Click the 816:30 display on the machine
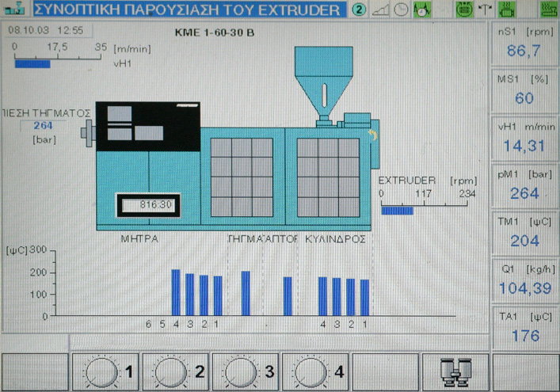 click(x=148, y=205)
